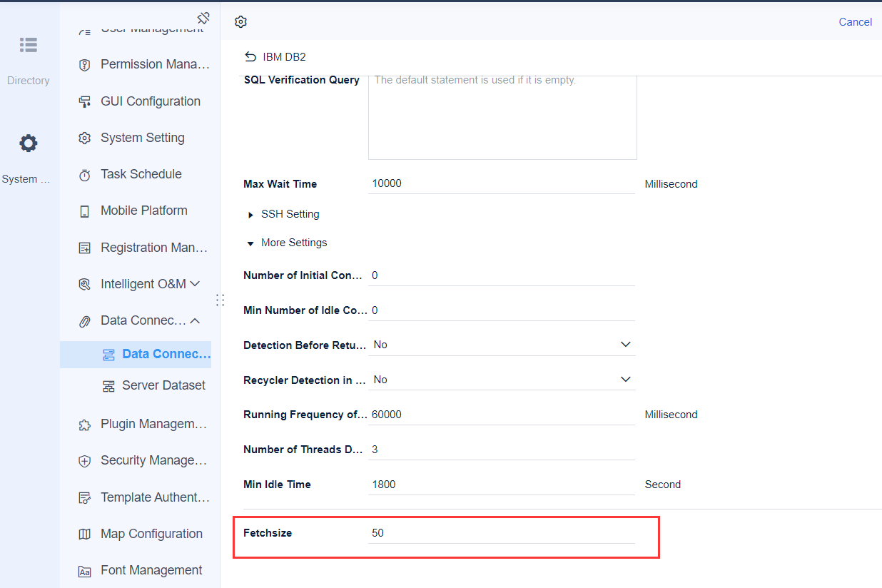Click the Registration Management icon

coord(85,248)
